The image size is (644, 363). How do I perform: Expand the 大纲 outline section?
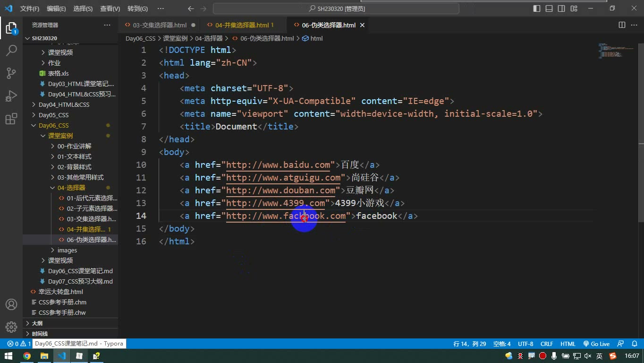70,323
